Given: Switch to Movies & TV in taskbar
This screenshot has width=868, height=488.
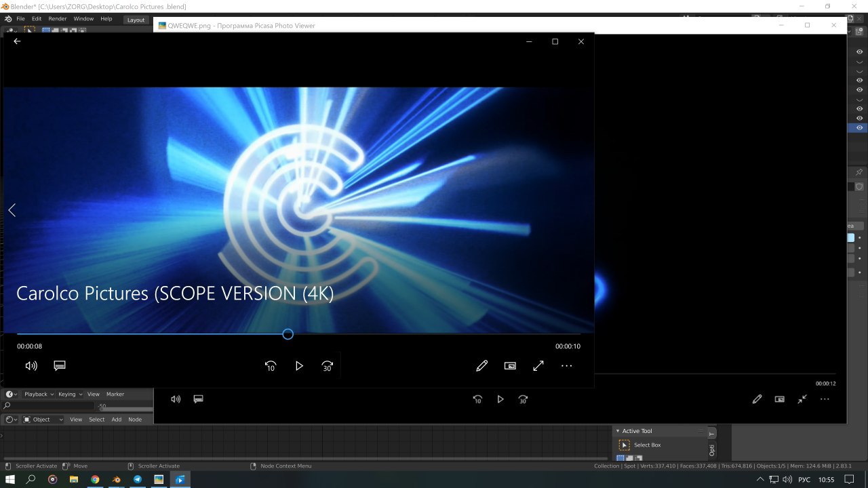Looking at the screenshot, I should coord(180,479).
